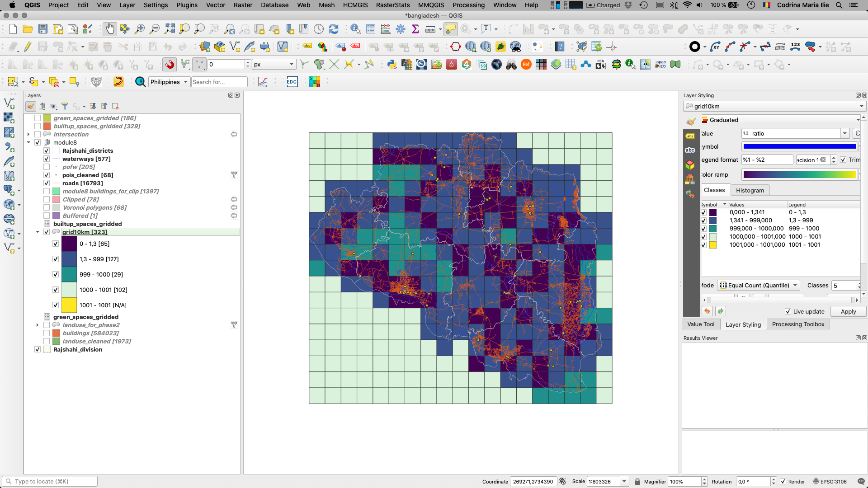Image resolution: width=868 pixels, height=488 pixels.
Task: Open the Toolbox gear icon
Action: (x=401, y=29)
